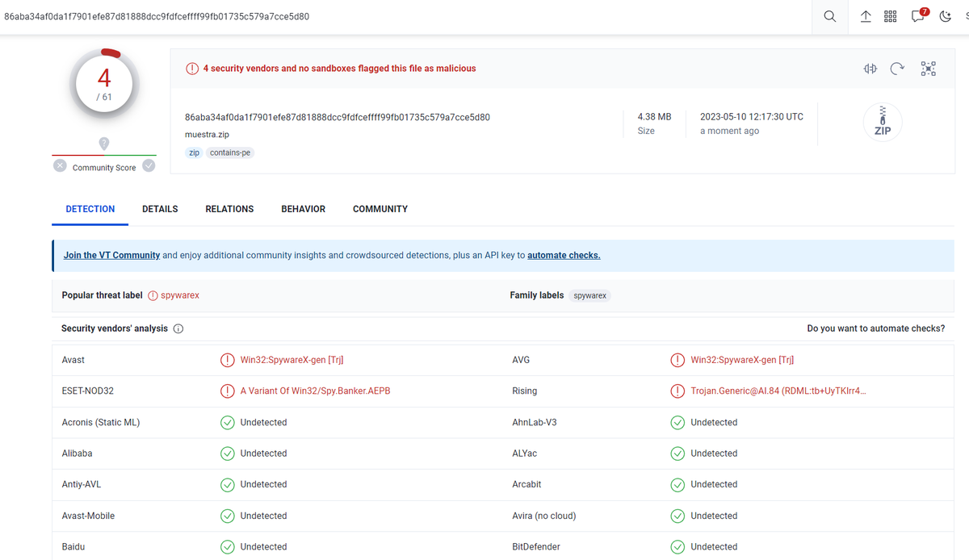This screenshot has height=560, width=969.
Task: Click the muestra.zip file name
Action: 207,135
